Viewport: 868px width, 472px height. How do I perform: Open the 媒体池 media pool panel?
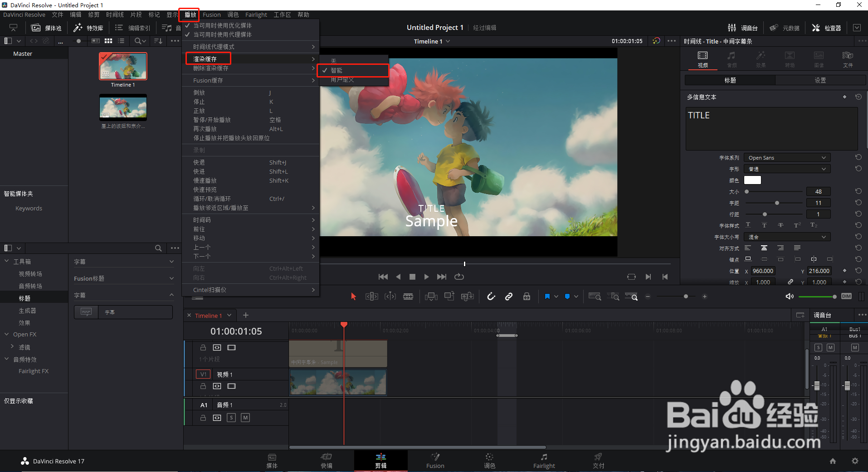(46, 28)
